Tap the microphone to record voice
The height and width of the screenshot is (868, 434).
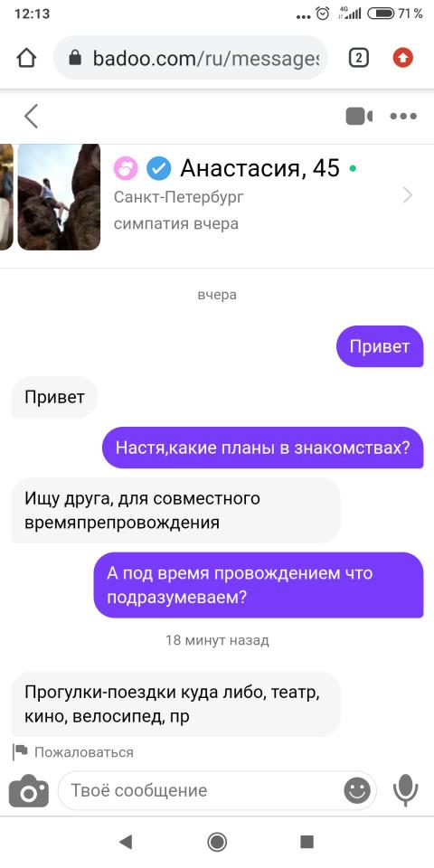pos(406,790)
